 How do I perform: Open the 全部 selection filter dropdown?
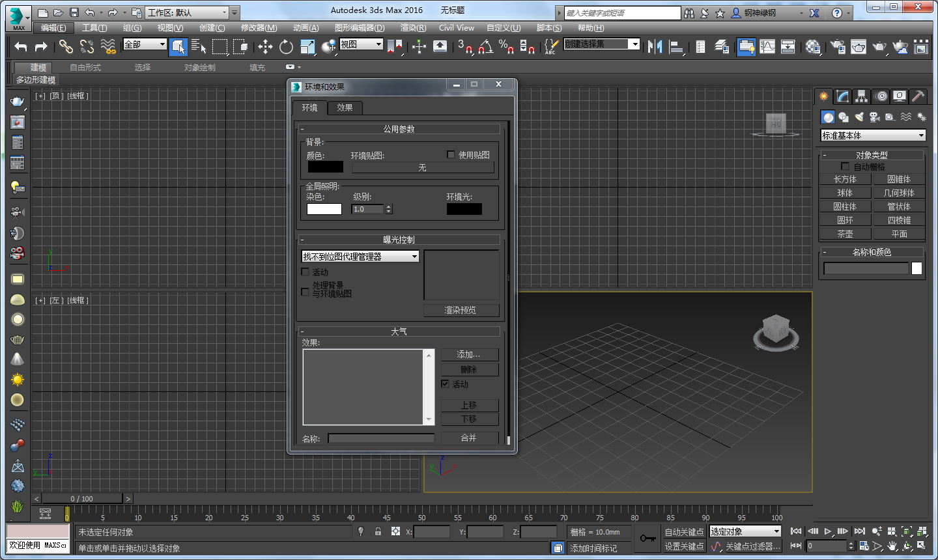pyautogui.click(x=145, y=44)
